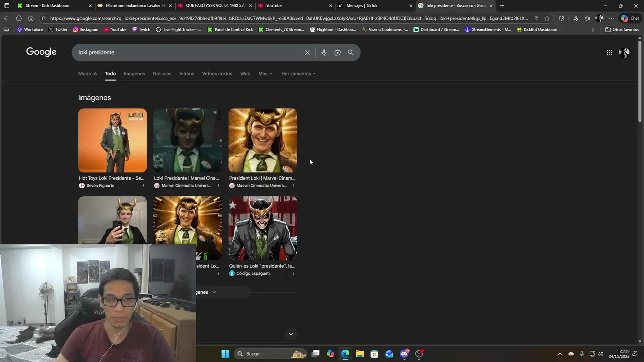This screenshot has height=362, width=644.
Task: Expand the Herramientas dropdown
Action: tap(298, 74)
